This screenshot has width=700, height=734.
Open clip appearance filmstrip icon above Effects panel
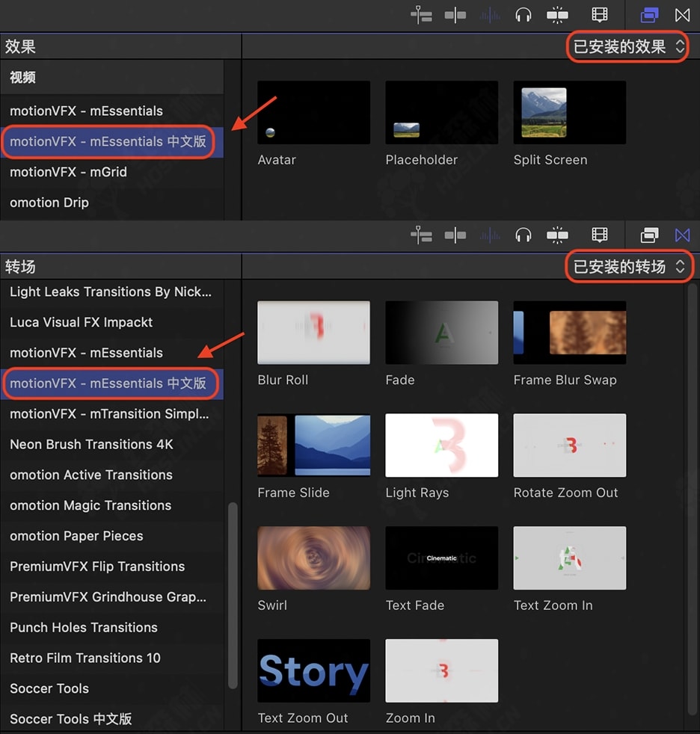point(599,15)
